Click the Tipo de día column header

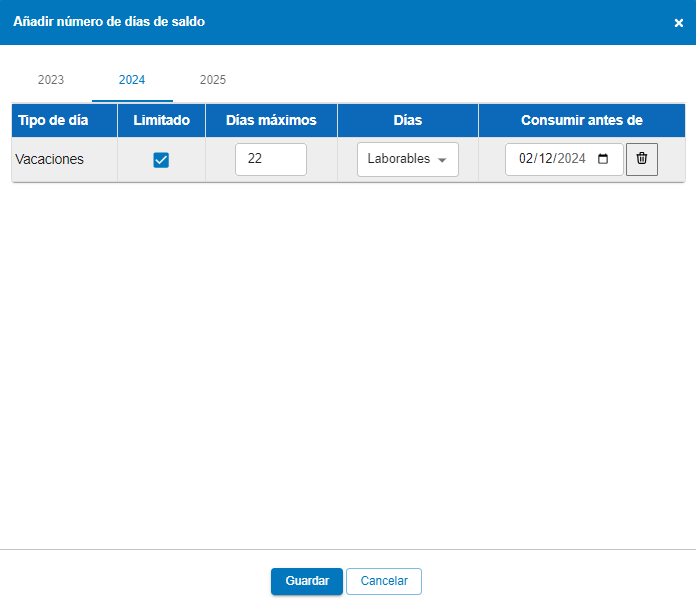[53, 120]
